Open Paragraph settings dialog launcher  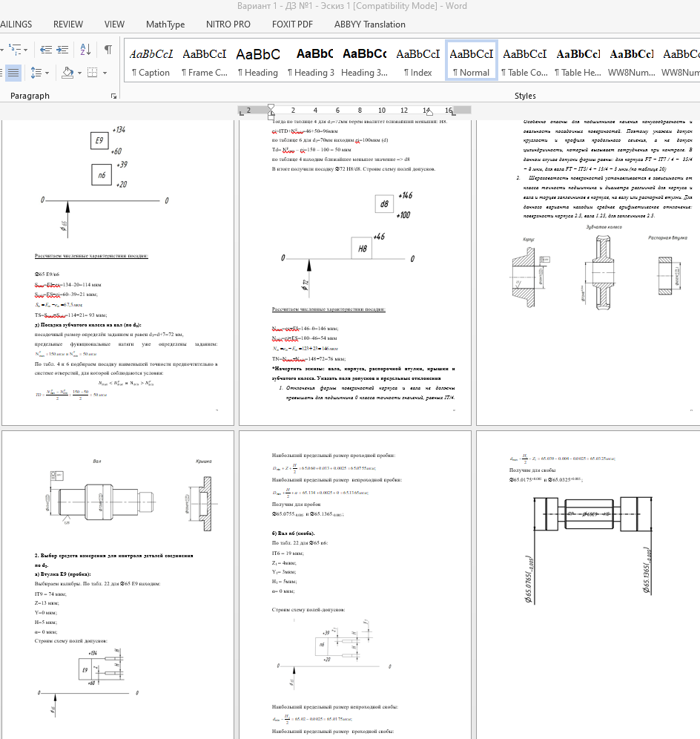(x=113, y=96)
